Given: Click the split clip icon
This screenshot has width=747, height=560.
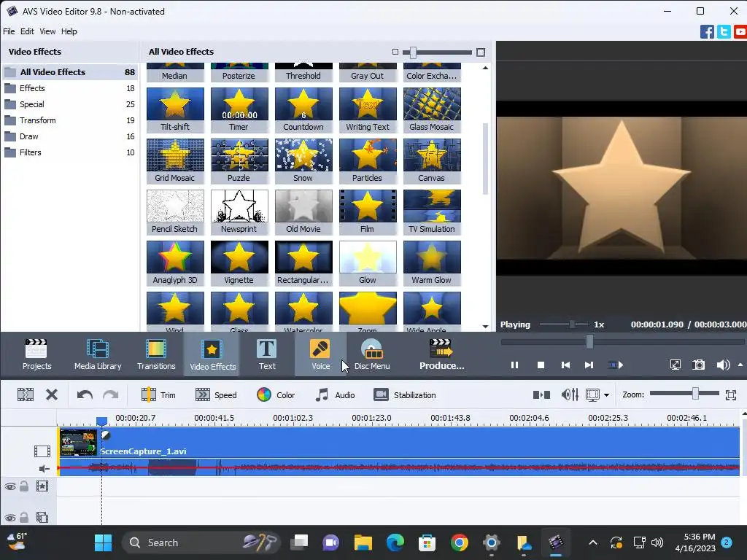Looking at the screenshot, I should 26,394.
